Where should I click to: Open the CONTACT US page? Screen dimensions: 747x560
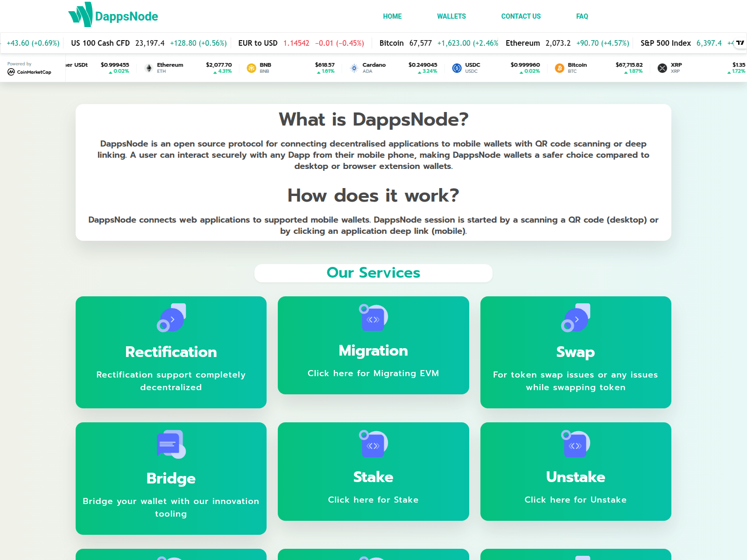[521, 16]
